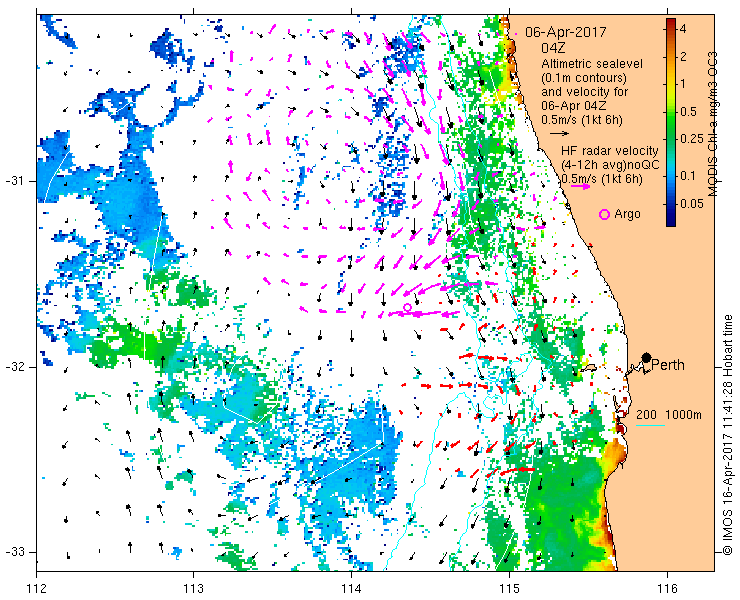Click the longitude axis label 112
740x600 pixels.
36,589
